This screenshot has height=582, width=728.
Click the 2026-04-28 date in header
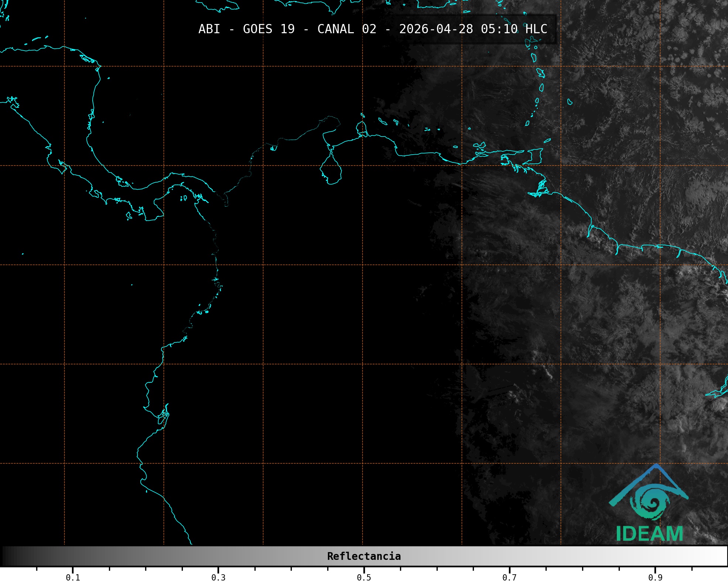click(x=436, y=29)
